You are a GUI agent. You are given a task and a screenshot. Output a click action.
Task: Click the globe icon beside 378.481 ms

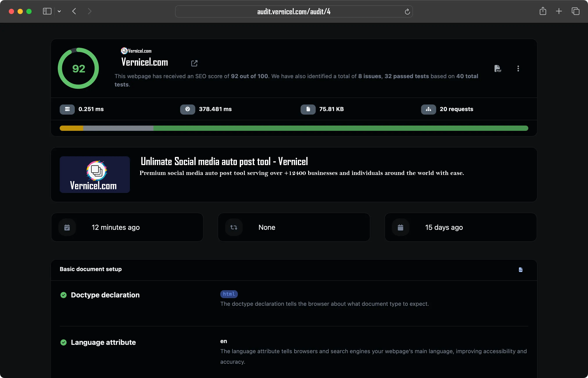(187, 109)
